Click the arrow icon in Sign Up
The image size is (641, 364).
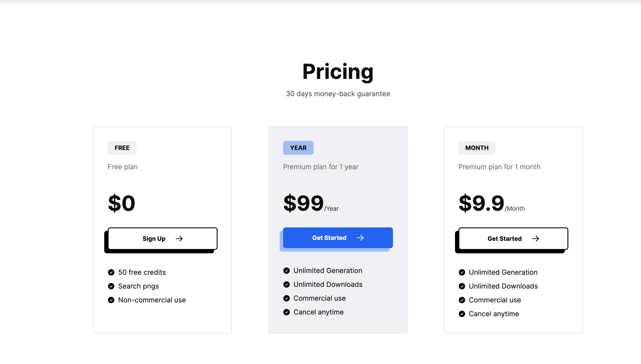(x=179, y=238)
